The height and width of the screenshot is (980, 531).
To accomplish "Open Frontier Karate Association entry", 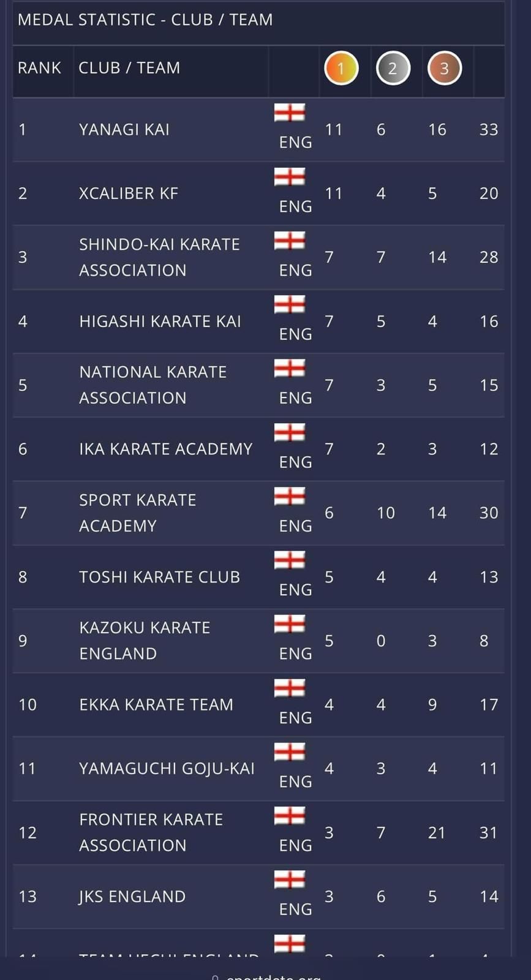I will (151, 832).
